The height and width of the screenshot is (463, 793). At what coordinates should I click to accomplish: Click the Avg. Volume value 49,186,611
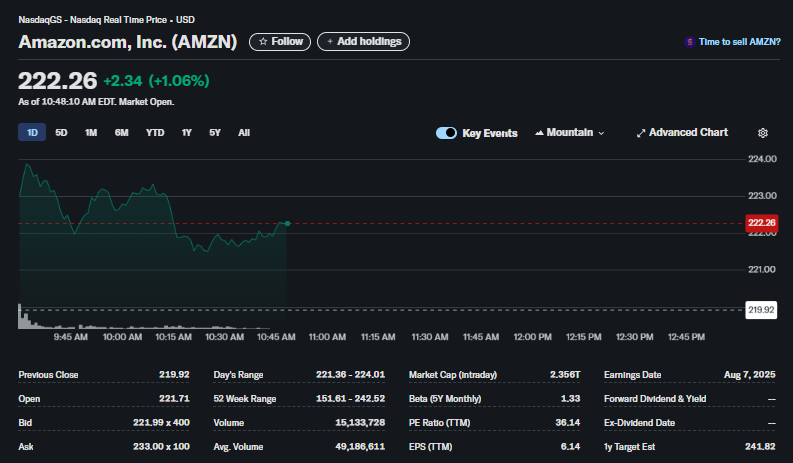point(360,447)
